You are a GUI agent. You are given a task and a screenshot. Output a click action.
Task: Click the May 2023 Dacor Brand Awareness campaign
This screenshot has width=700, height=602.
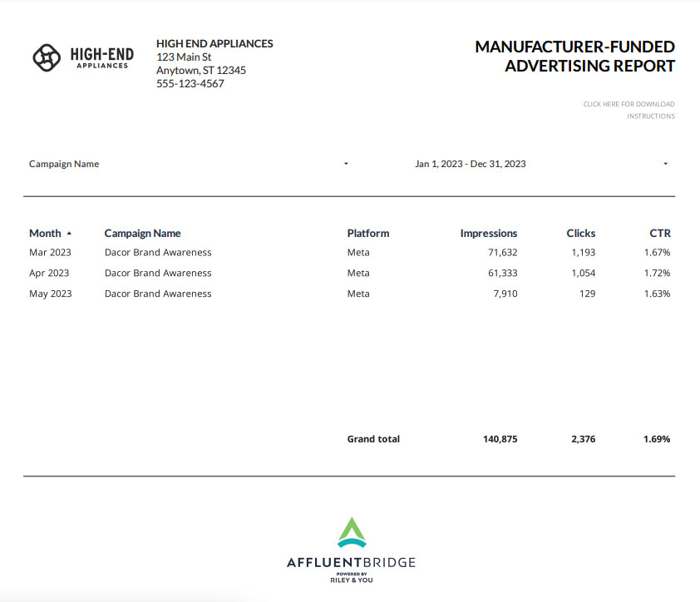click(x=158, y=294)
